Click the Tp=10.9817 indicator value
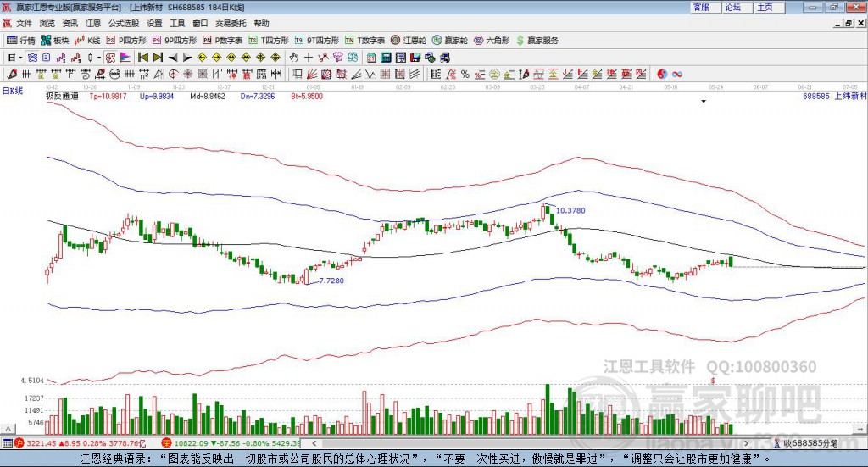868x467 pixels. coord(108,97)
